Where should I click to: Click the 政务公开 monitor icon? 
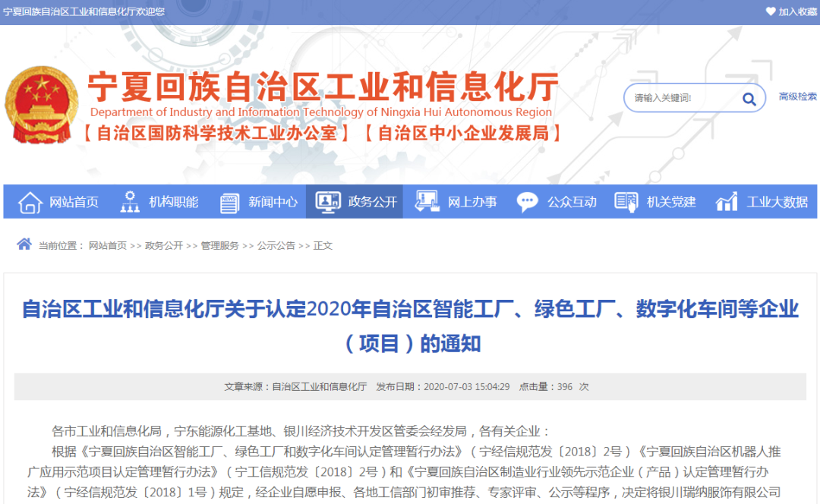[x=328, y=201]
